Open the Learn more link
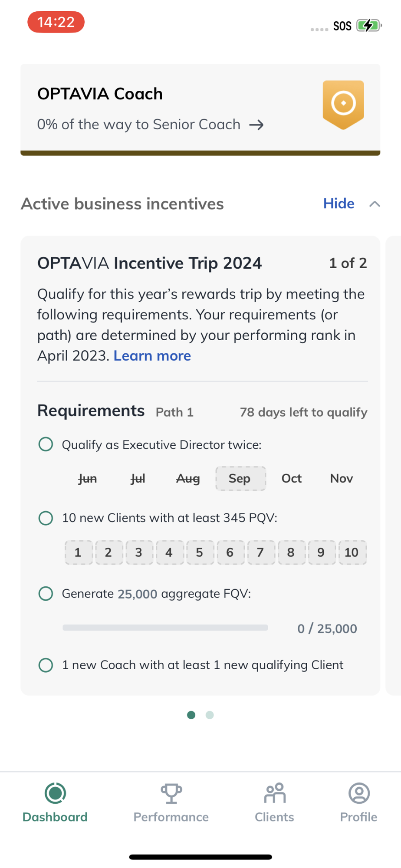 (152, 356)
